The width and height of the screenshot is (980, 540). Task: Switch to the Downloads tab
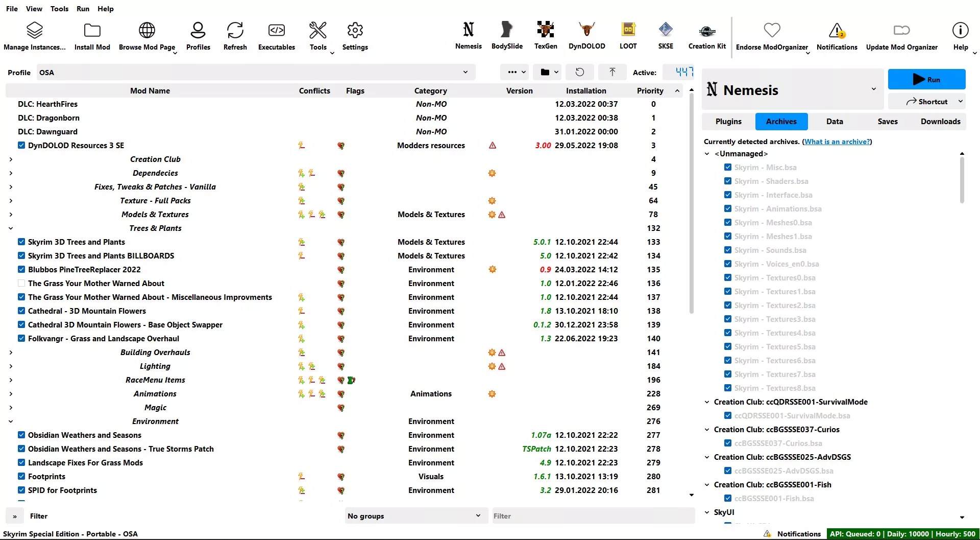tap(940, 121)
